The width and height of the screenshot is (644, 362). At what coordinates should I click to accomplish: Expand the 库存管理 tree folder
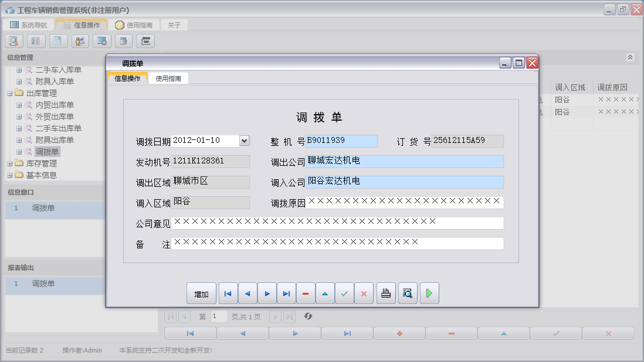click(9, 163)
